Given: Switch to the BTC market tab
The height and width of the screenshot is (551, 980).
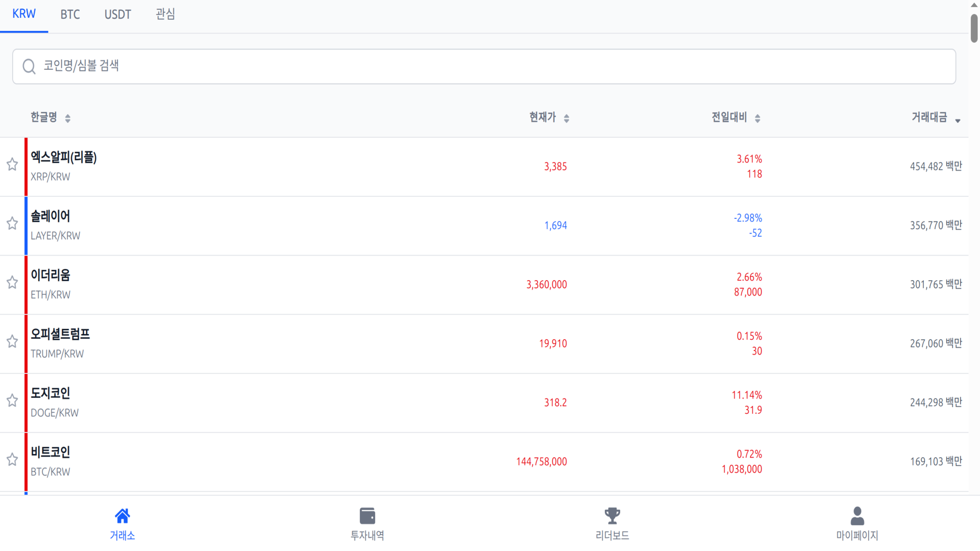Looking at the screenshot, I should click(x=70, y=14).
